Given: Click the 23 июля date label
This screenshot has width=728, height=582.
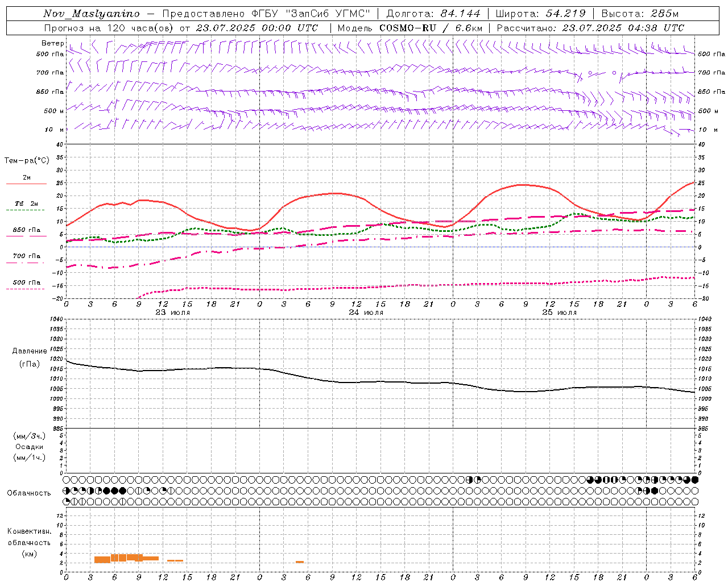Looking at the screenshot, I should [x=173, y=313].
